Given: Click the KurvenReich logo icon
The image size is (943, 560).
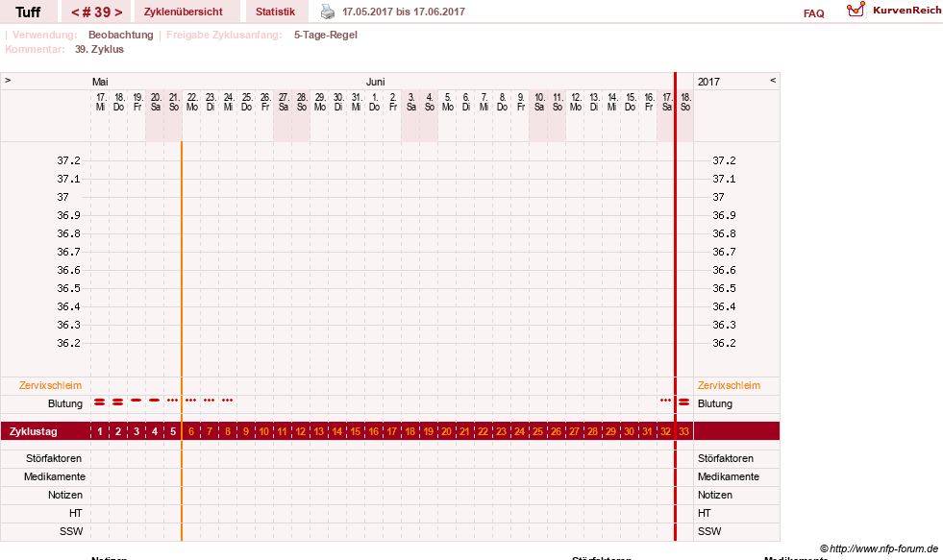Looking at the screenshot, I should tap(856, 10).
